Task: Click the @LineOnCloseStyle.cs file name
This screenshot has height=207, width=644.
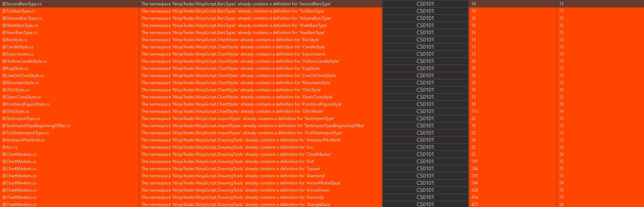Action: point(23,76)
